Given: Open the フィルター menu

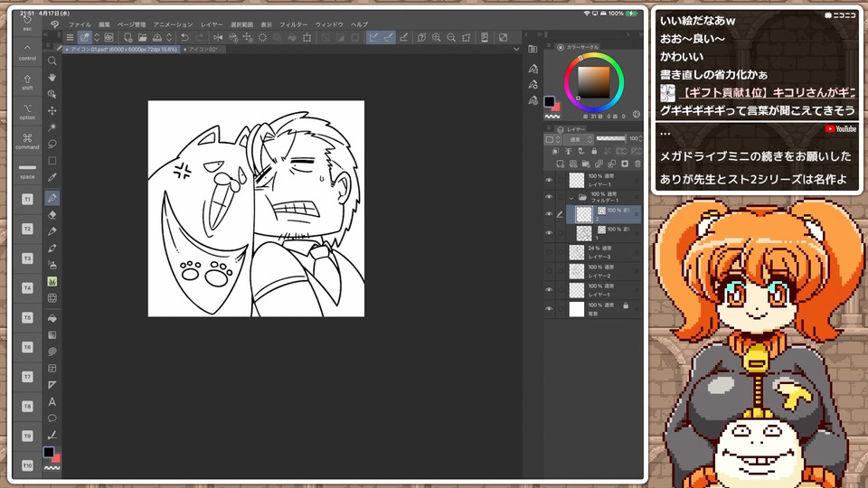Looking at the screenshot, I should coord(293,24).
